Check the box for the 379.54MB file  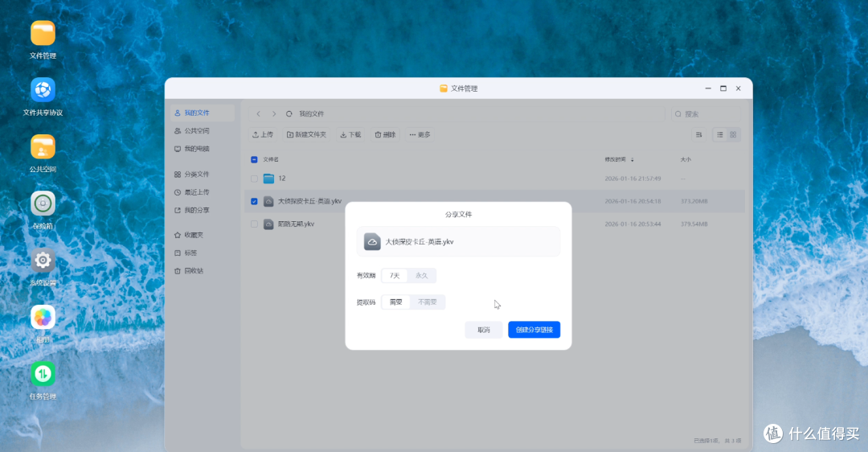254,224
